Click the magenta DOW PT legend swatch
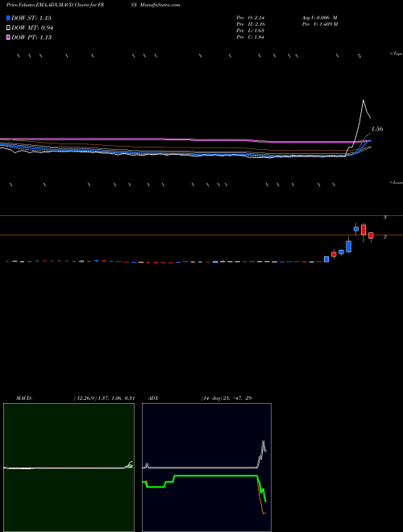 point(8,37)
